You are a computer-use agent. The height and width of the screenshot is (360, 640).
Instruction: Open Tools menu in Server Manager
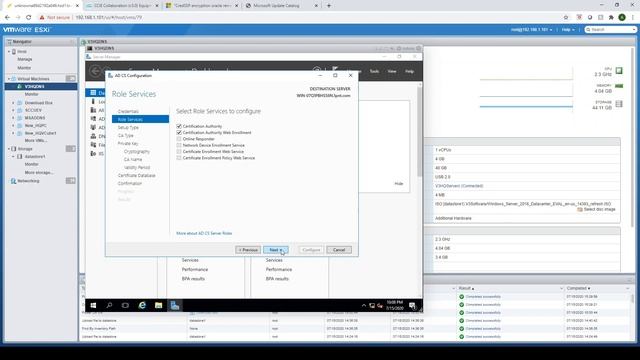tap(374, 71)
